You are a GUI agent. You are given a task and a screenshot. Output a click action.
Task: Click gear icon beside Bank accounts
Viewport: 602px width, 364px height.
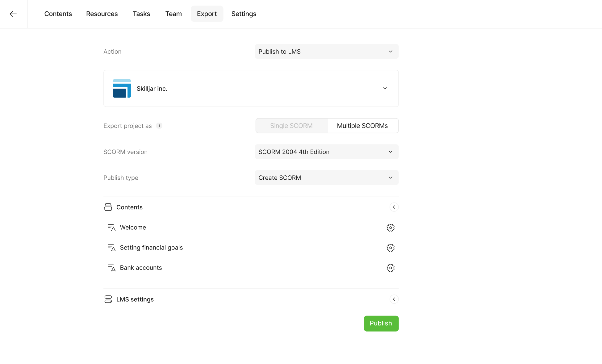click(x=390, y=268)
